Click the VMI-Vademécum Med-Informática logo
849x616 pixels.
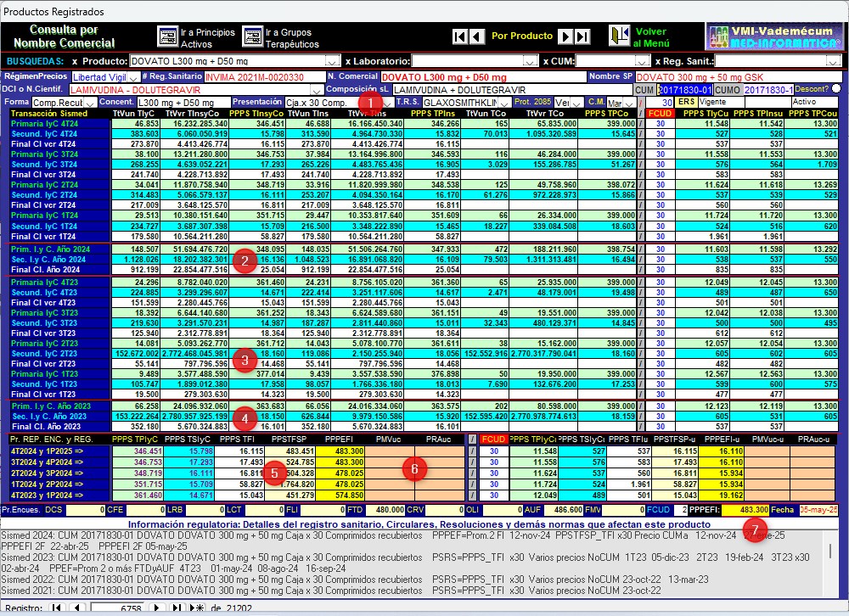click(773, 36)
